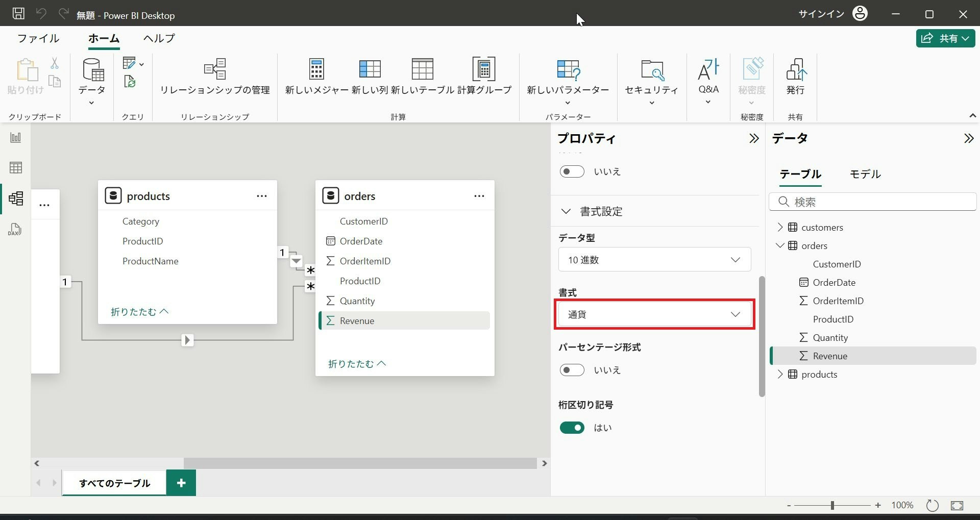
Task: Open the orders table more options menu
Action: (x=479, y=196)
